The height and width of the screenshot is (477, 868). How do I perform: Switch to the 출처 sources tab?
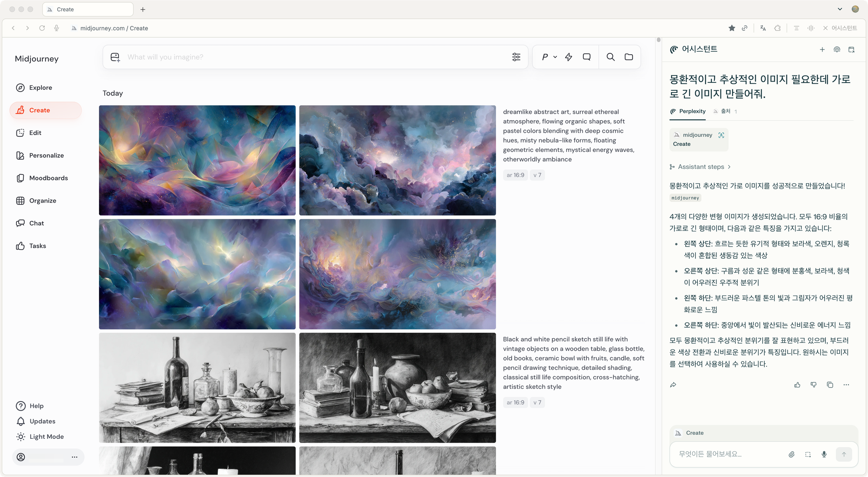coord(725,112)
